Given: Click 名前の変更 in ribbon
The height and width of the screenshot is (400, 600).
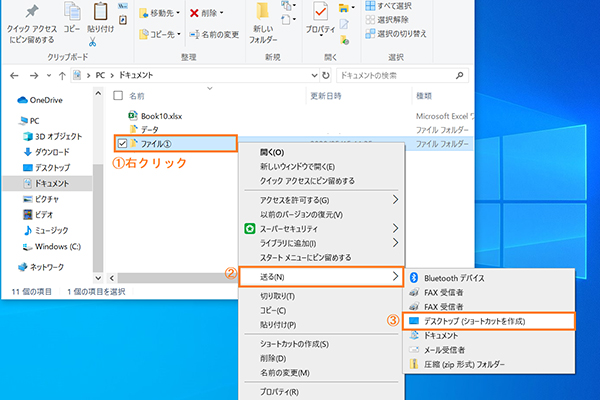Looking at the screenshot, I should [214, 34].
